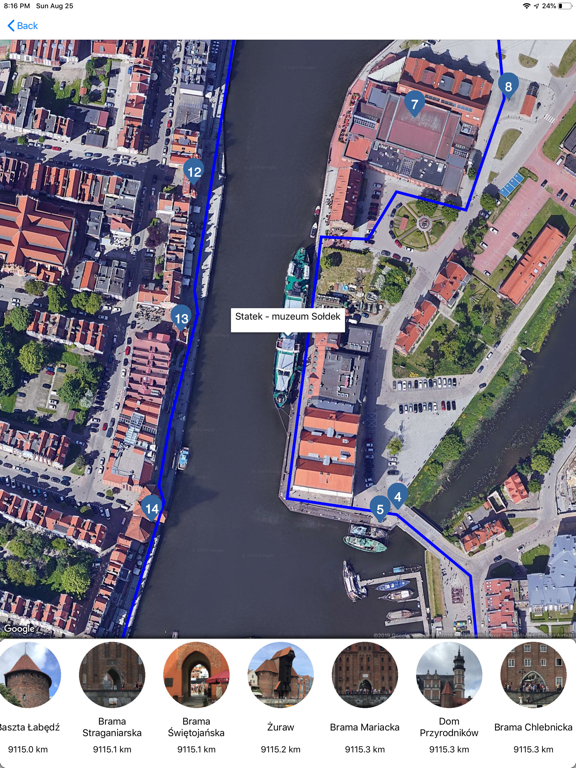Tap map pin number 7
This screenshot has width=576, height=768.
[x=414, y=103]
